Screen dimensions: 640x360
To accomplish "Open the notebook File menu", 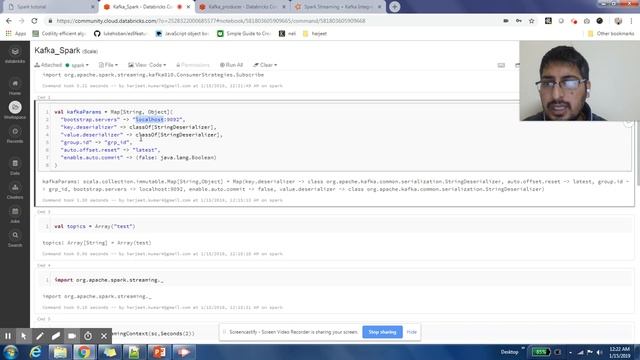I will [x=108, y=65].
